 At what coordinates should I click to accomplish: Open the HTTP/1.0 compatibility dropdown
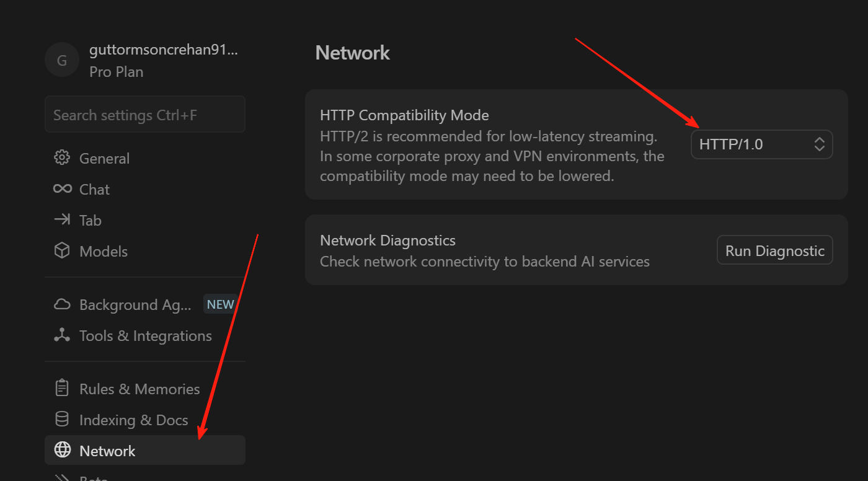coord(761,144)
